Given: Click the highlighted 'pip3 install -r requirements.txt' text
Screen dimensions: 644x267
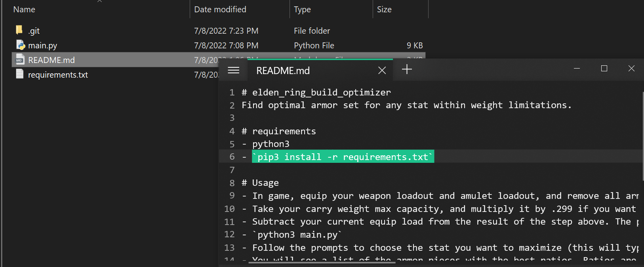Looking at the screenshot, I should 343,157.
